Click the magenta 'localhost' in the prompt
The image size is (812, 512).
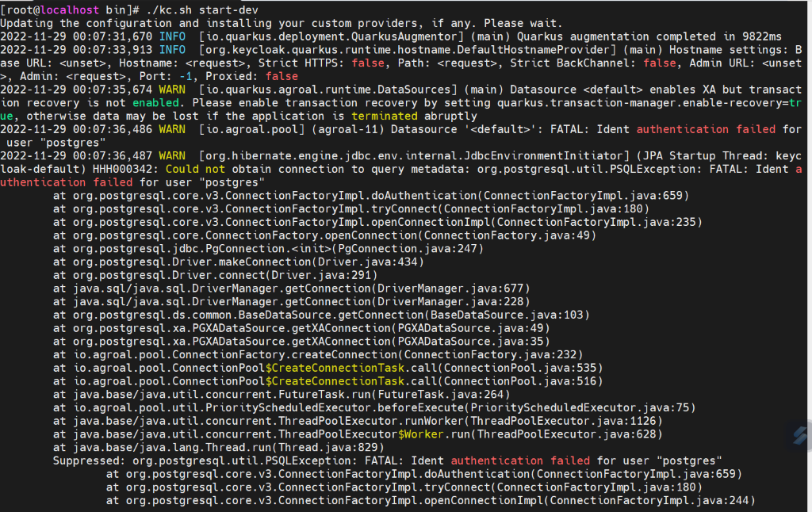pyautogui.click(x=70, y=10)
